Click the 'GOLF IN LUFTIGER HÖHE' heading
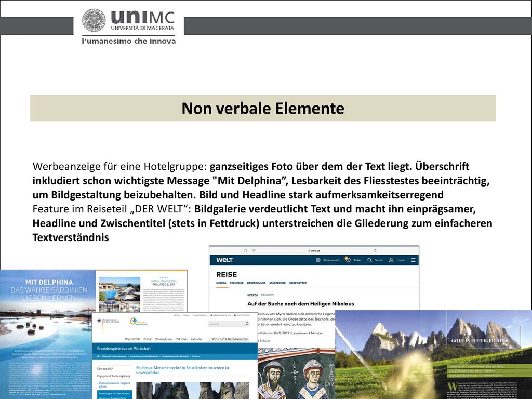The height and width of the screenshot is (399, 532). click(x=480, y=340)
